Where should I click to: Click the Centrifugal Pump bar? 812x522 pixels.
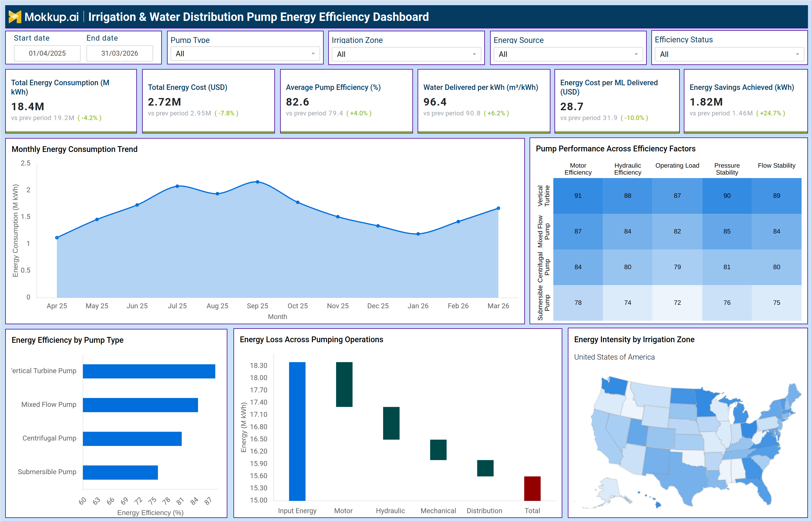click(x=132, y=438)
